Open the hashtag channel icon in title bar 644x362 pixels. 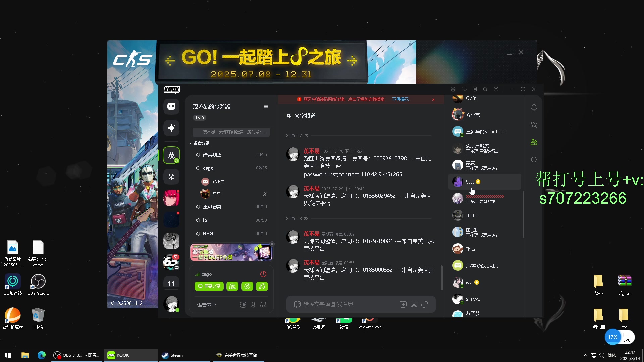pos(475,89)
